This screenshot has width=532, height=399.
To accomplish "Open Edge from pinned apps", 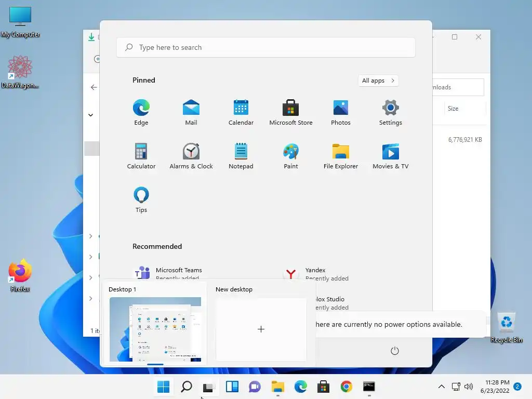I will click(141, 113).
